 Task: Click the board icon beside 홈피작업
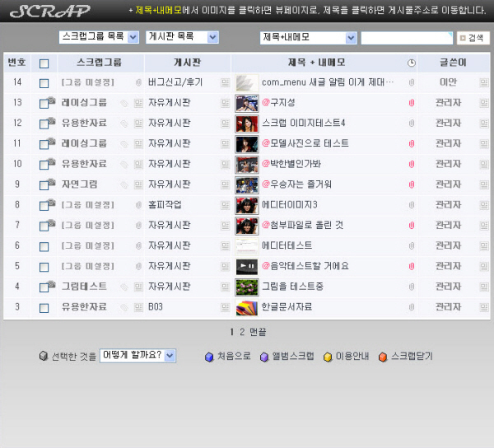225,205
